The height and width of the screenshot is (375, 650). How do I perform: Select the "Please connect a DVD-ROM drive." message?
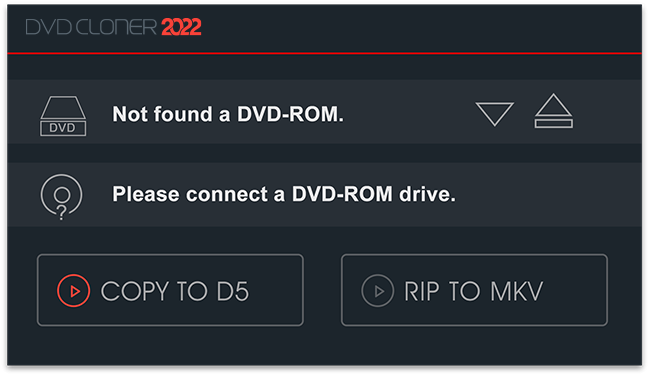tap(284, 194)
